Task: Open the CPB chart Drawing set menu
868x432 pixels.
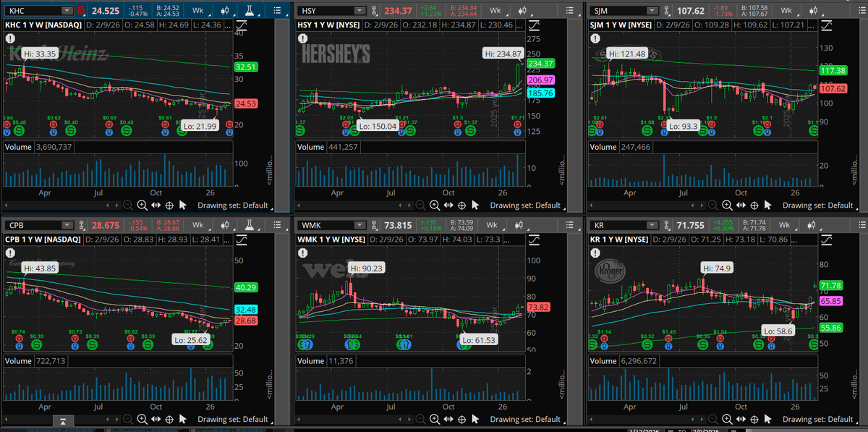Action: 234,419
